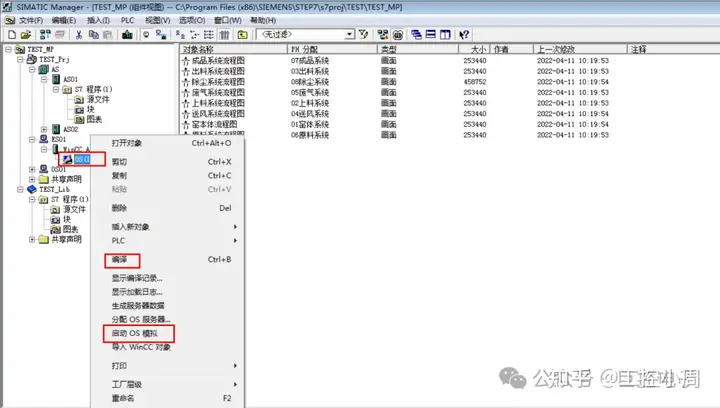Collapse the TEST_Lib library node
720x408 pixels.
click(x=20, y=189)
